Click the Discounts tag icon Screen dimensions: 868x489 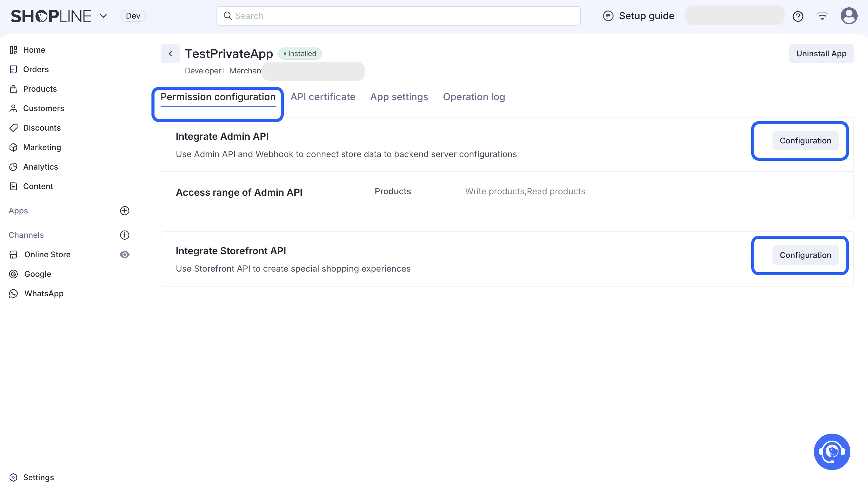13,128
